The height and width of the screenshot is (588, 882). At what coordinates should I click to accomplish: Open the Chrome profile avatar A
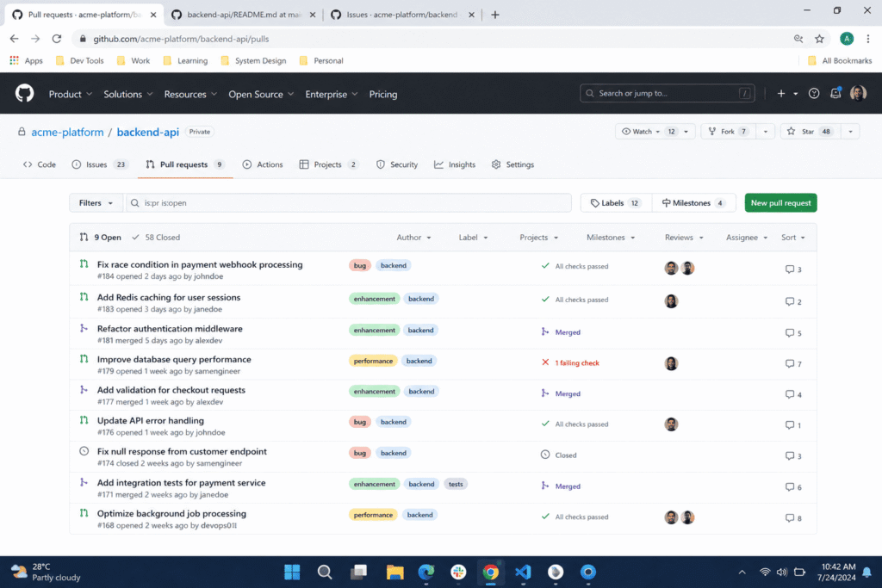(846, 39)
